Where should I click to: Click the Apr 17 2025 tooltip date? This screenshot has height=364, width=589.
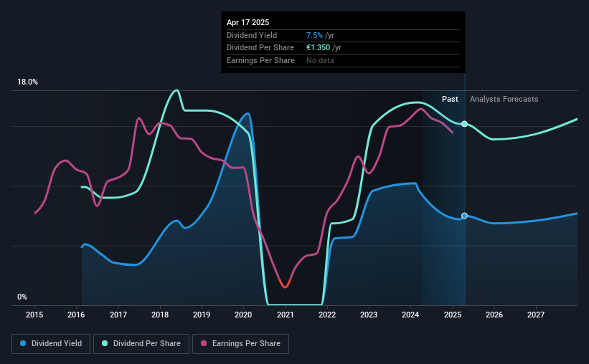248,22
